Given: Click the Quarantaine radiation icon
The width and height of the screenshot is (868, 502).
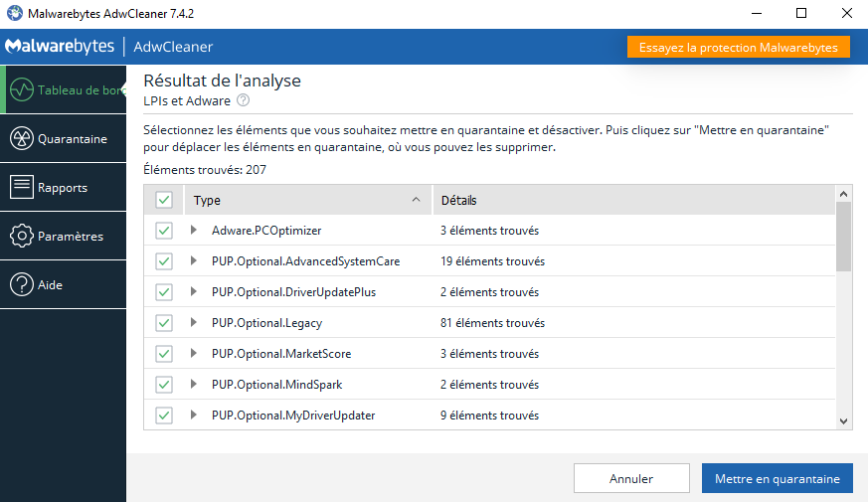Looking at the screenshot, I should click(x=22, y=138).
